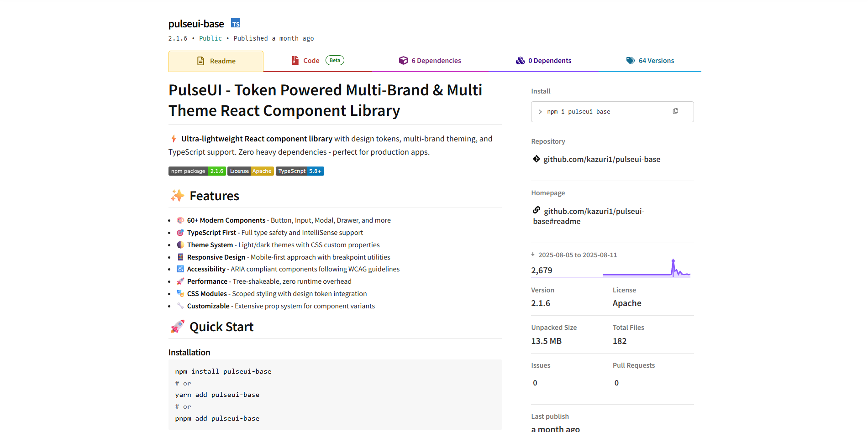868x432 pixels.
Task: Open github.com/kazuri1/pulseui-base repository link
Action: click(x=601, y=159)
